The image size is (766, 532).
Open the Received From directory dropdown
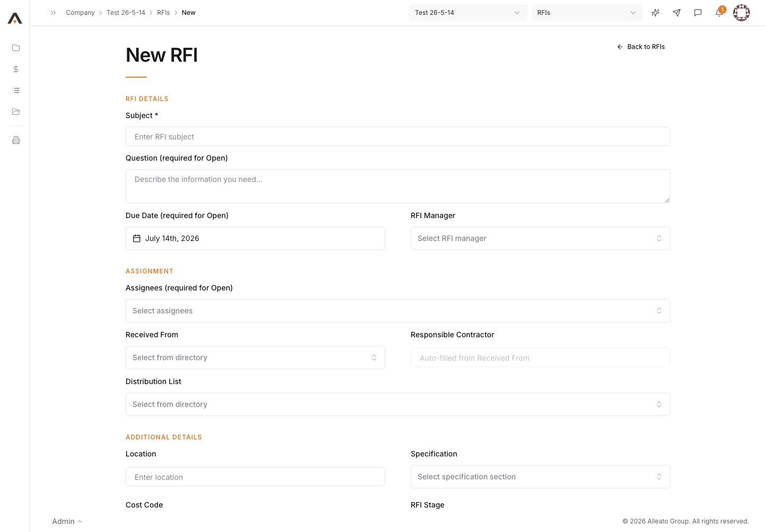pyautogui.click(x=255, y=358)
